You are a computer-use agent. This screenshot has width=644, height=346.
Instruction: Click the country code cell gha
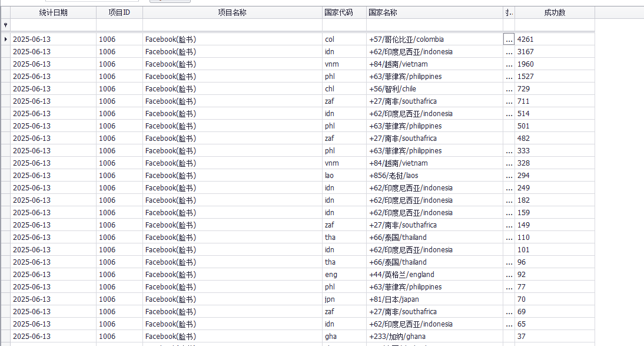point(344,336)
